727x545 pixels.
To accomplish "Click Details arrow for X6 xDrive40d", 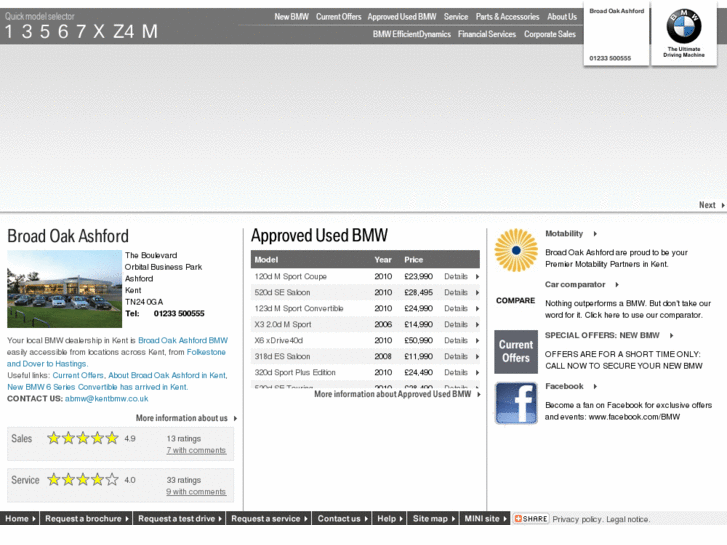I will 477,340.
